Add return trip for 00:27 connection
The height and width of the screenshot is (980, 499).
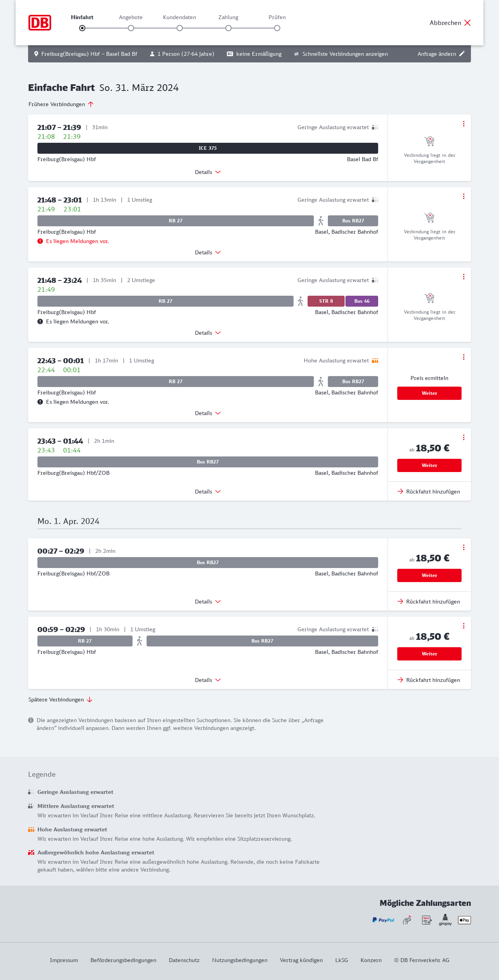point(429,602)
